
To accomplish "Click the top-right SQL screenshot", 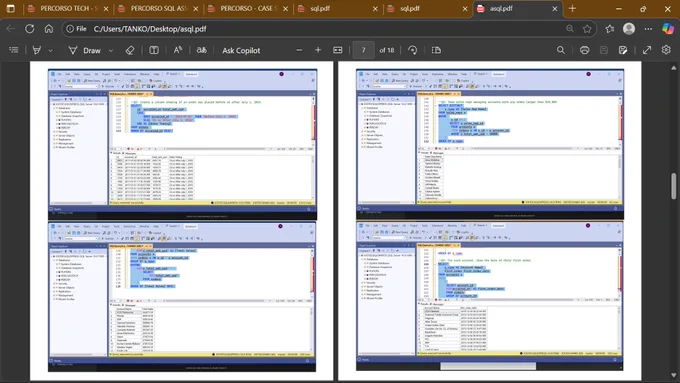I will point(490,144).
